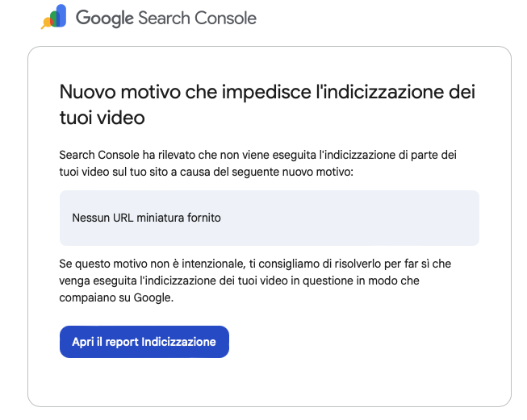Click the word Search in header
This screenshot has width=527, height=420.
tap(164, 18)
